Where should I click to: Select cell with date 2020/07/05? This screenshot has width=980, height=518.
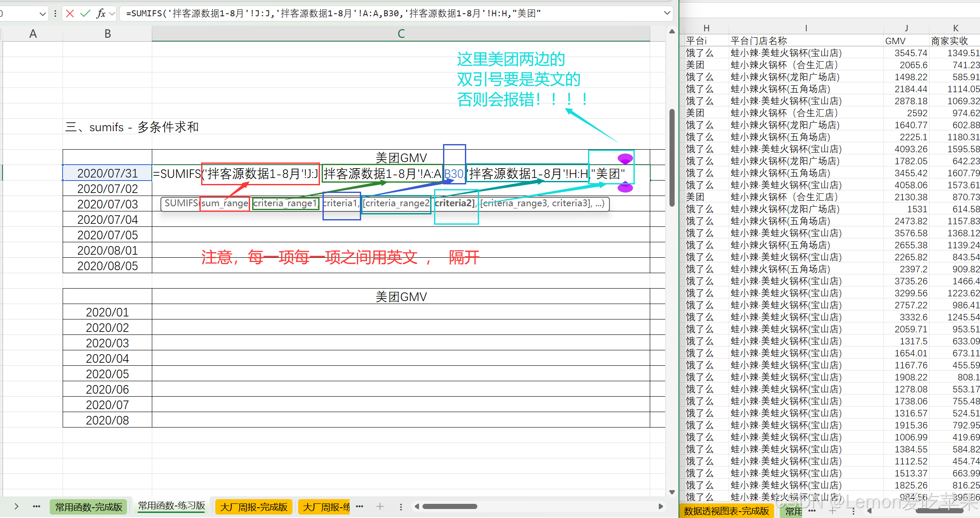tap(108, 235)
